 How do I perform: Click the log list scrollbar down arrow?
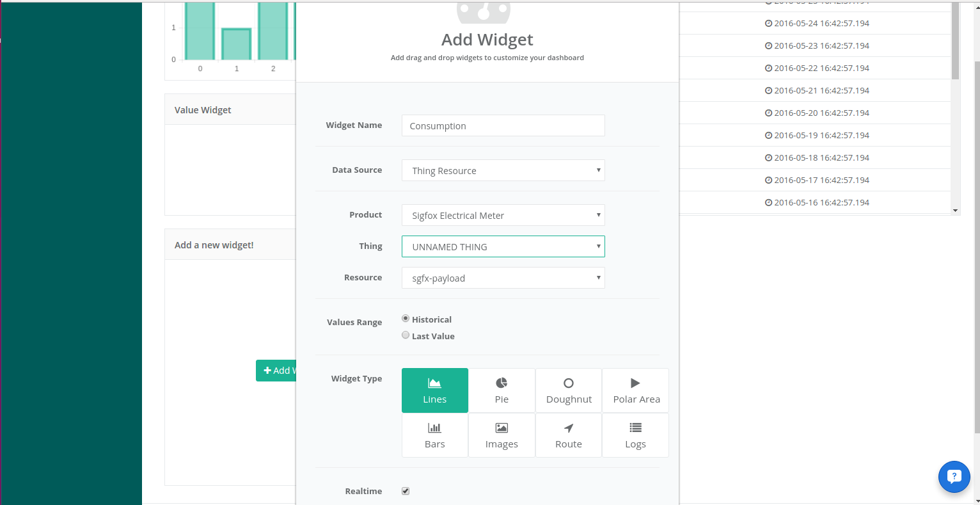956,211
